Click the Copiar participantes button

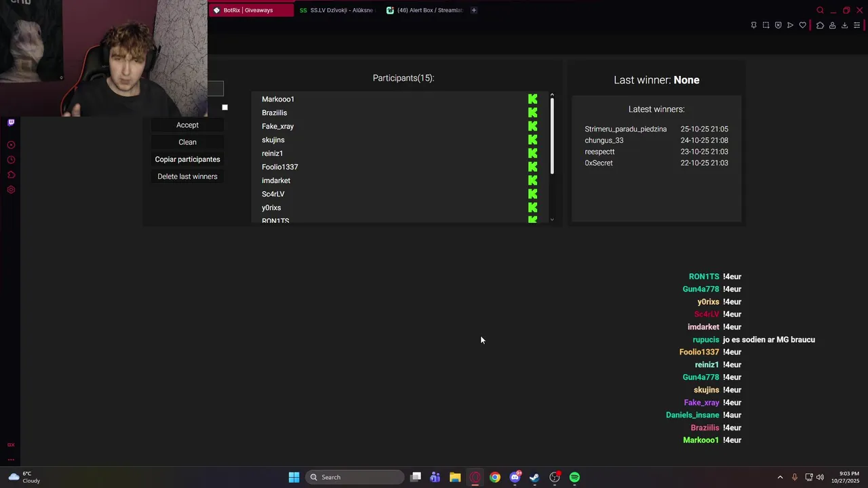(x=187, y=159)
